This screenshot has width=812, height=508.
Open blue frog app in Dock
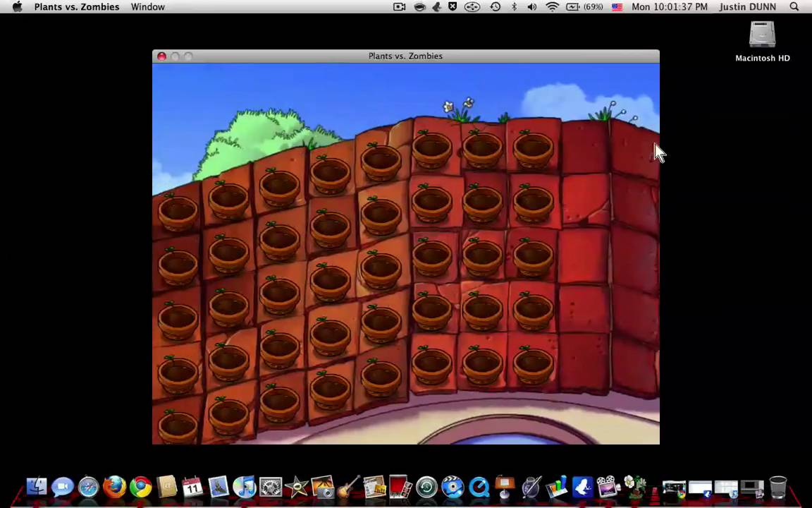tap(583, 488)
